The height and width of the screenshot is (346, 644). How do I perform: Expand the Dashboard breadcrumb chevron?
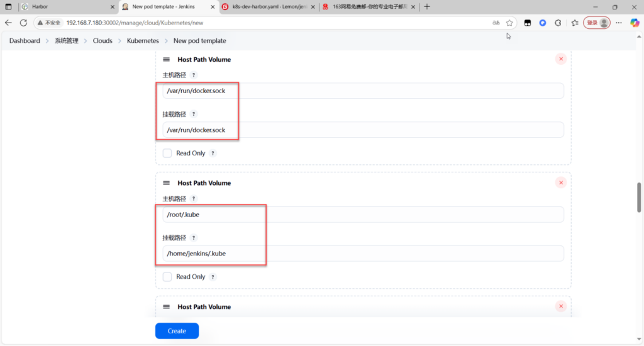[x=47, y=41]
